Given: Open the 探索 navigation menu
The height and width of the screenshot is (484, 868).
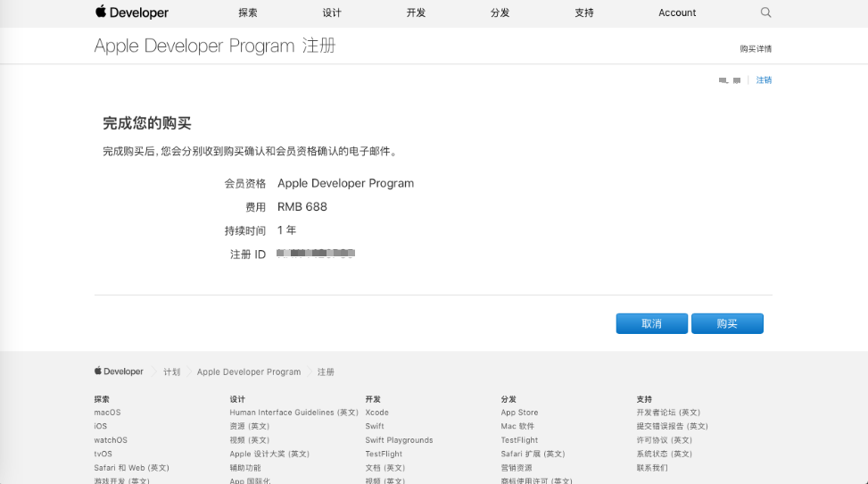Looking at the screenshot, I should (247, 13).
